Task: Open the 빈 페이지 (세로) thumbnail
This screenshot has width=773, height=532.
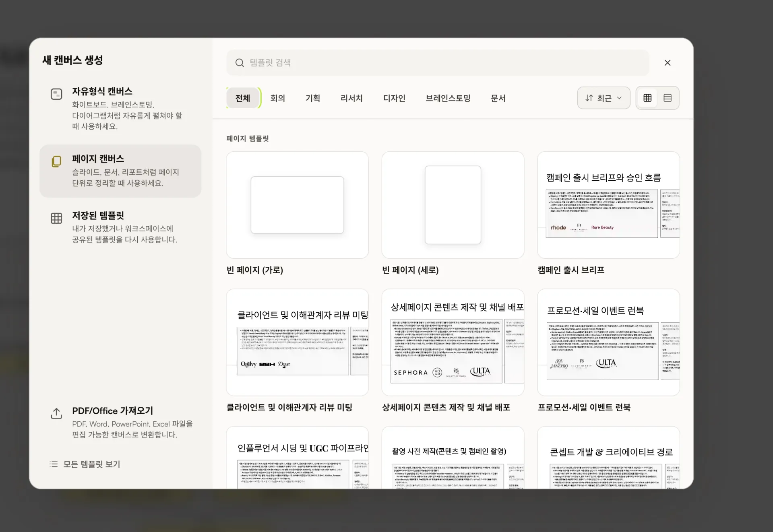Action: tap(453, 205)
